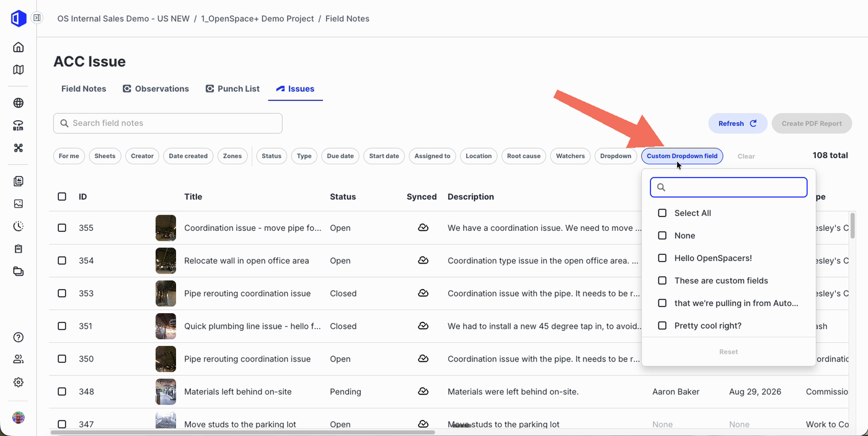Click the Create PDF Report button
The width and height of the screenshot is (868, 436).
(x=812, y=123)
